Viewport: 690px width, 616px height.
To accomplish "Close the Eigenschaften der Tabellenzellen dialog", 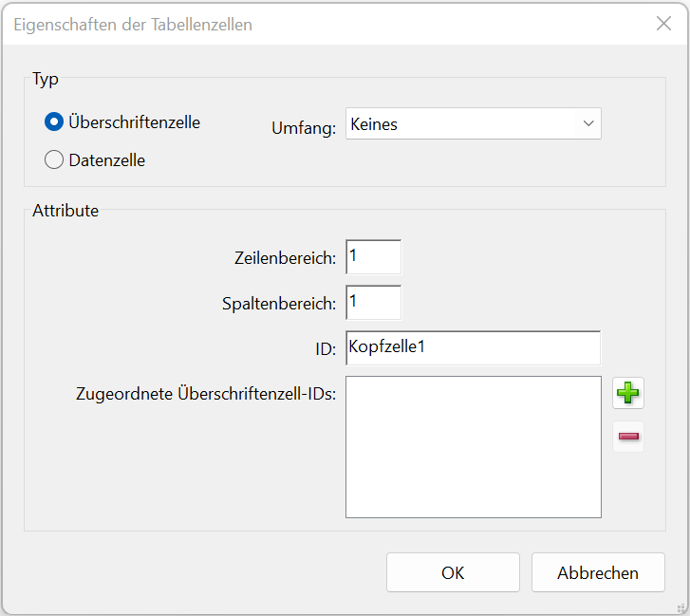I will (x=663, y=24).
